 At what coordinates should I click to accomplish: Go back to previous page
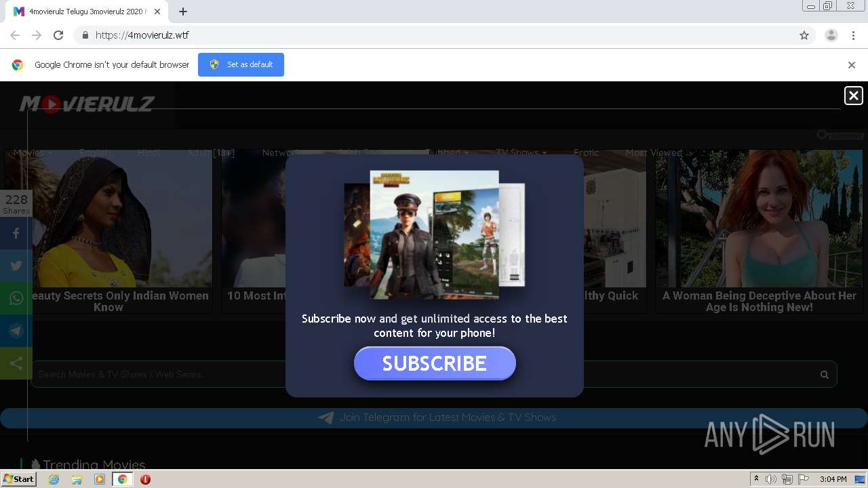click(15, 35)
